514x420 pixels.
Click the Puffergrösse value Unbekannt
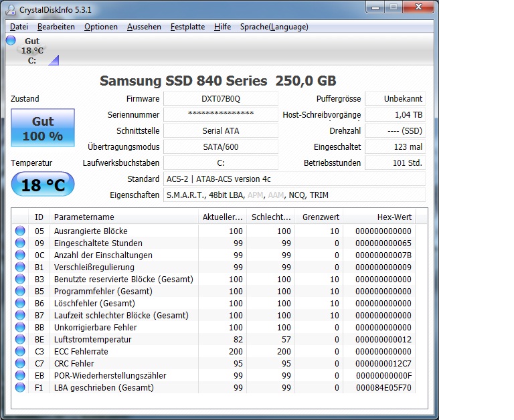coord(395,98)
